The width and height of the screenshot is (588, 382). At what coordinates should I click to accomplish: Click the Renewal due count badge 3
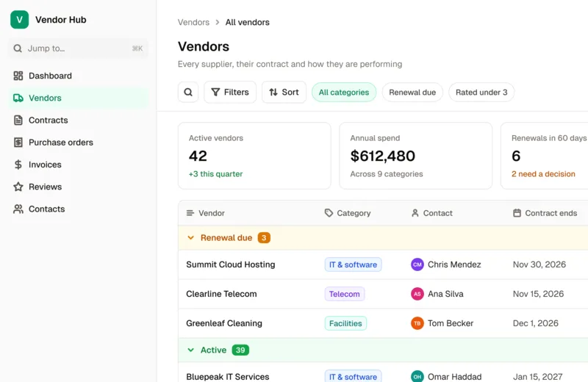264,238
